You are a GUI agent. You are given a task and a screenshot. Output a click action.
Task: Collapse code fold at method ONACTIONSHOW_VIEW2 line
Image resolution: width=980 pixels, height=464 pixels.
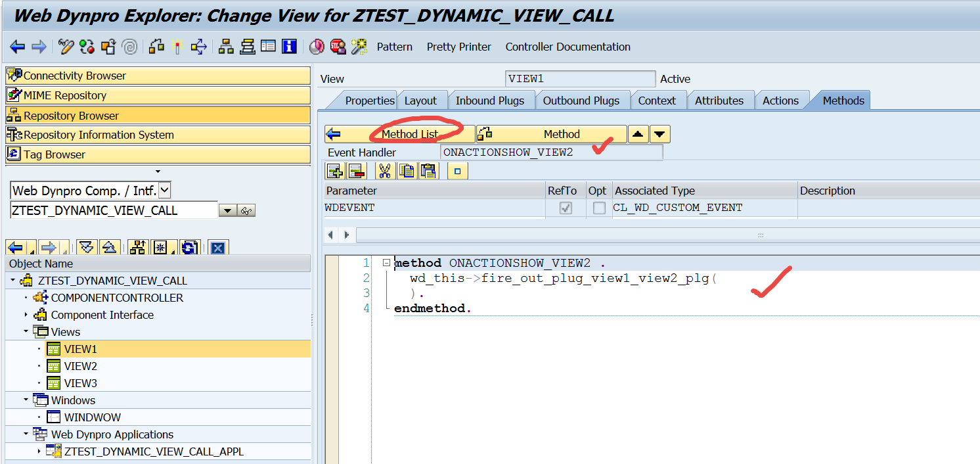click(386, 263)
